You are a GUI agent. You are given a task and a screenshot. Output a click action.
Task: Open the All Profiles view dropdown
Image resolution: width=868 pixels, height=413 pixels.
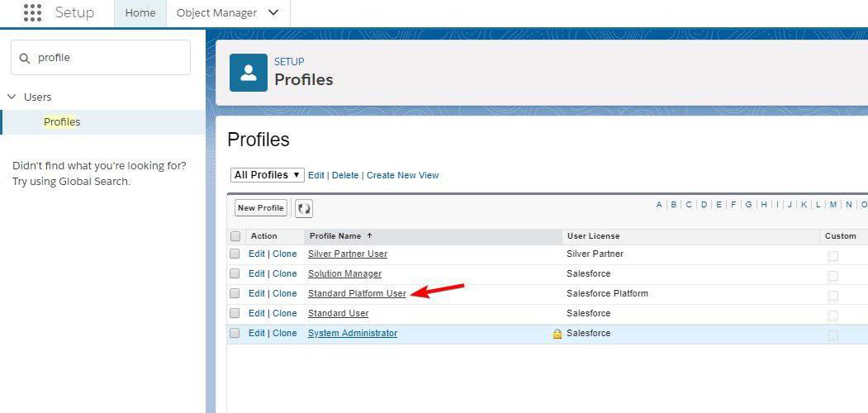[268, 175]
